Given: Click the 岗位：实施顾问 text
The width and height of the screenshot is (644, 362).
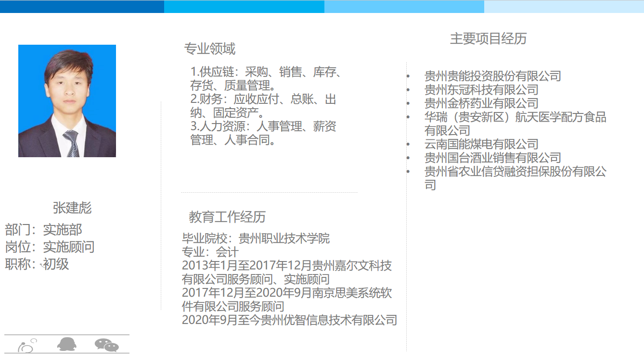Looking at the screenshot, I should 50,247.
